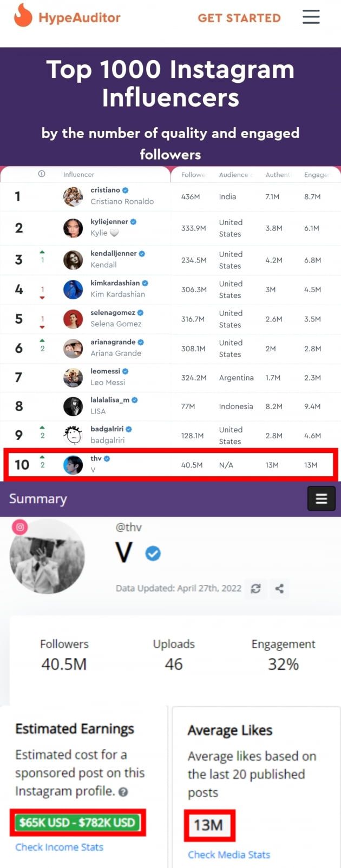This screenshot has height=868, width=341.
Task: Select the Influencer column header
Action: point(78,174)
